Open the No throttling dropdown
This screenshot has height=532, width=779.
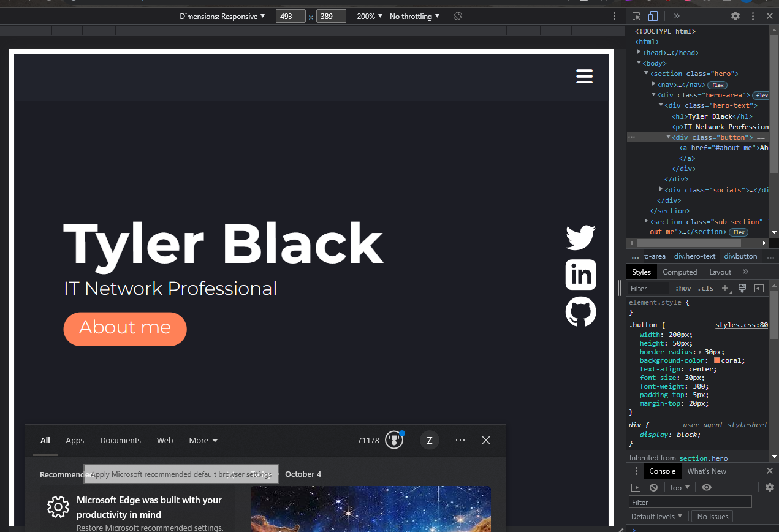coord(414,16)
